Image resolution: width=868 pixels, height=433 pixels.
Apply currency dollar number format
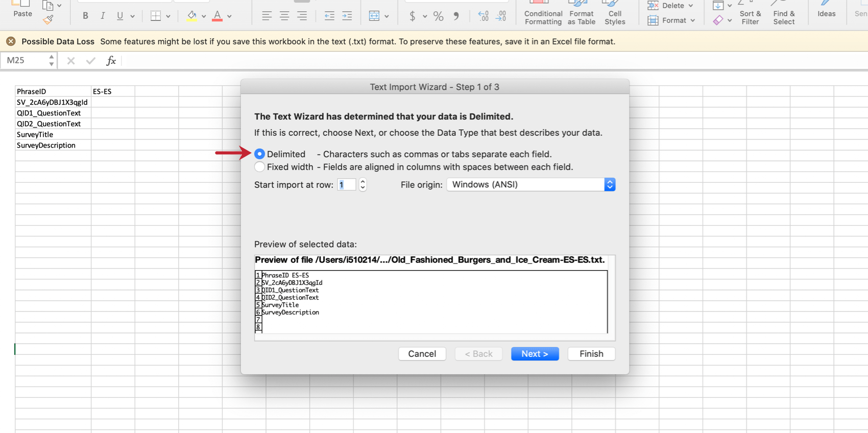pyautogui.click(x=412, y=16)
